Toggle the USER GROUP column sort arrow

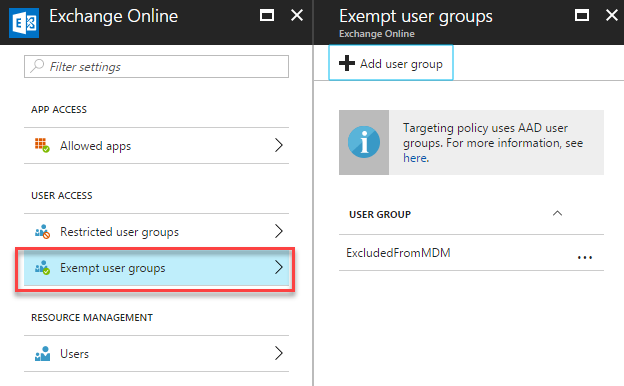[557, 213]
